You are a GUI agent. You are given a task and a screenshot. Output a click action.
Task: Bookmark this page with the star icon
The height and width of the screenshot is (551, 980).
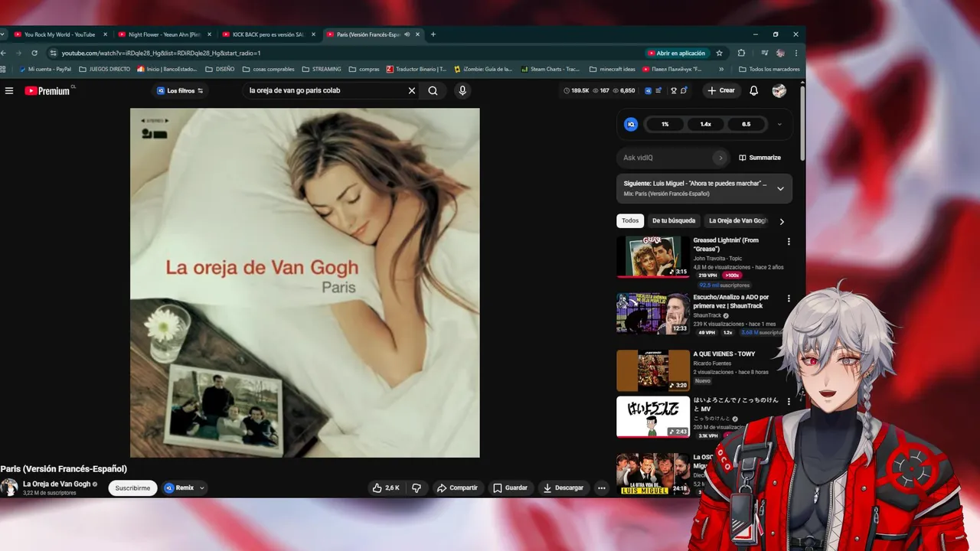[719, 53]
